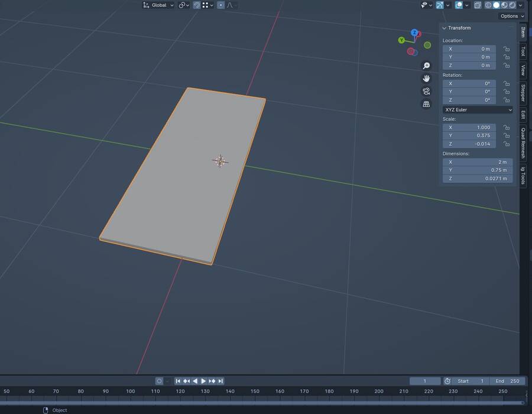Open the Quad Remesh sidebar tab
532x414 pixels.
[523, 143]
